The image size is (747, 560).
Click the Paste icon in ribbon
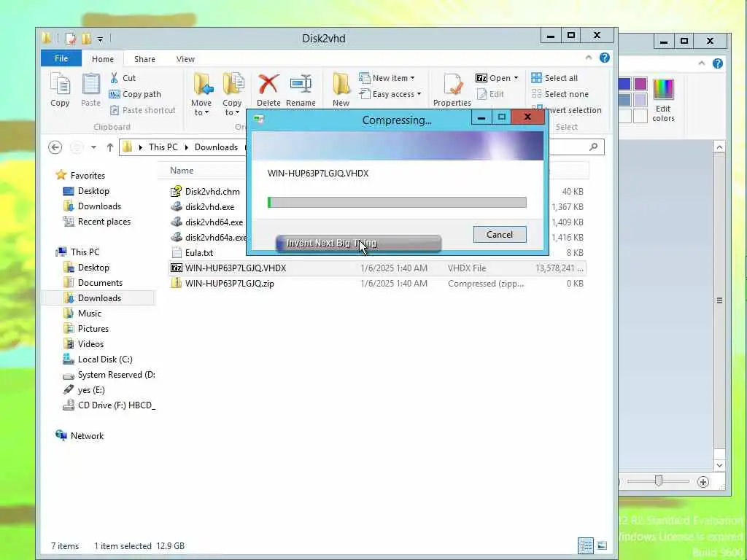tap(90, 89)
